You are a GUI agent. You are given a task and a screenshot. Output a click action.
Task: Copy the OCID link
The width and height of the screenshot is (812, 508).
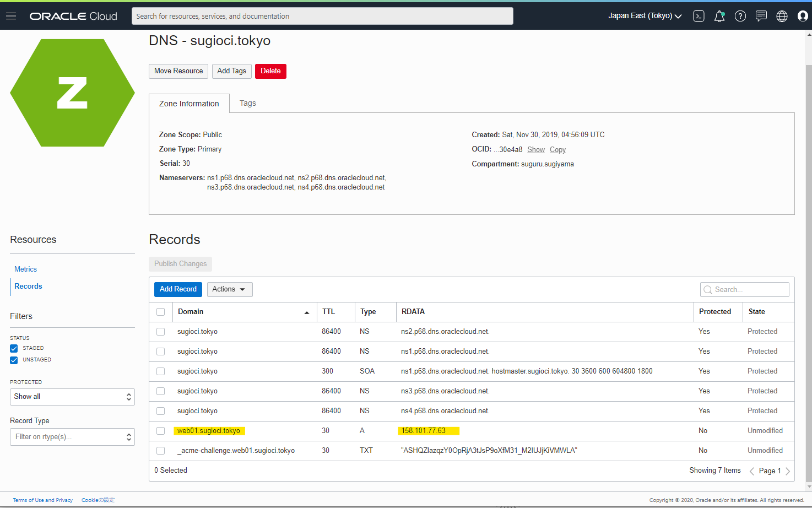(557, 150)
